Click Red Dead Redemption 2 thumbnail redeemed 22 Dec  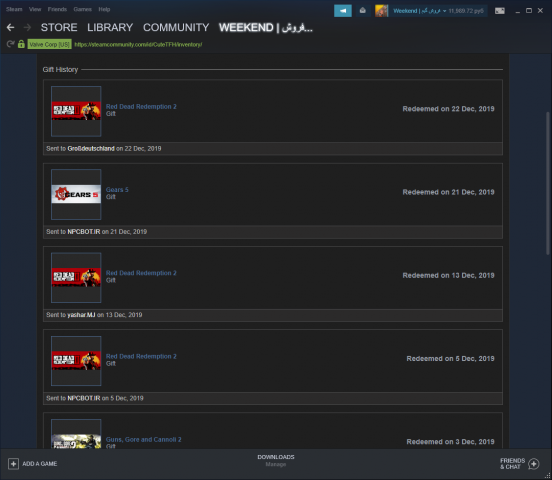tap(76, 111)
